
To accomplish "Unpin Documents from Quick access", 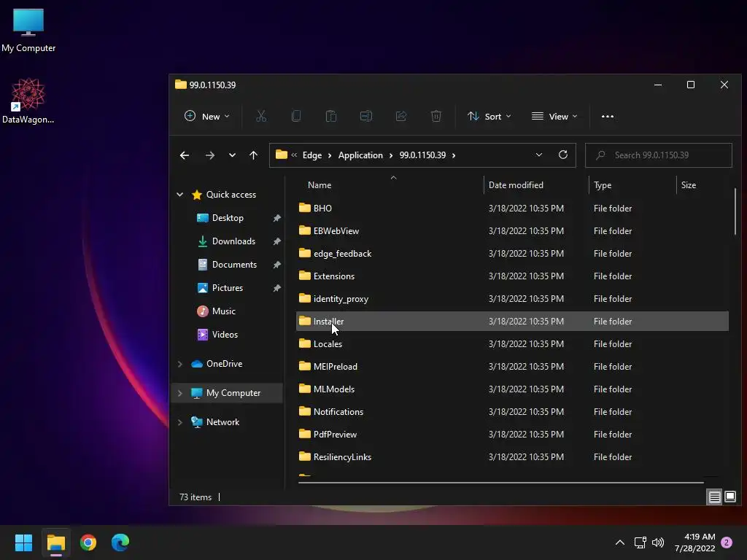I will point(276,265).
